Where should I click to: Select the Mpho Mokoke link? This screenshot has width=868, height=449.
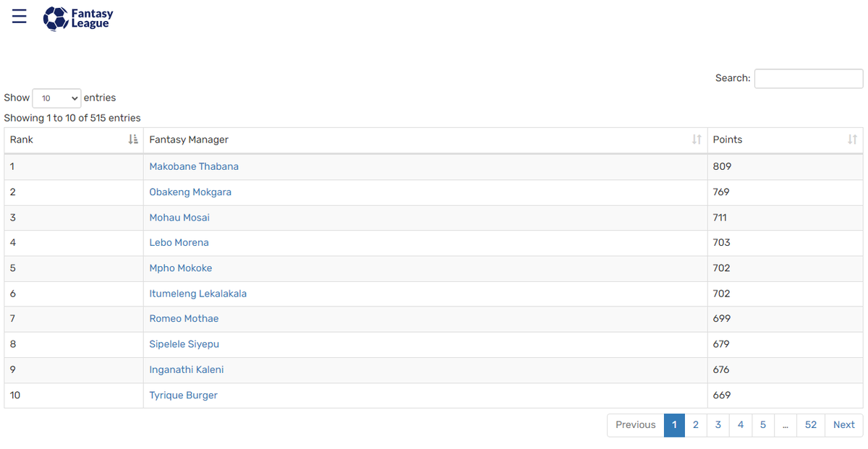click(181, 268)
